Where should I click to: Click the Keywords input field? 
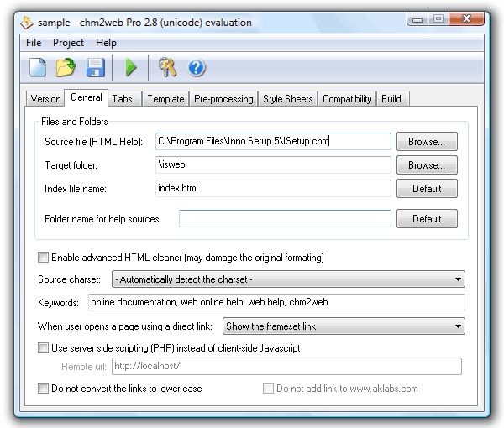tap(276, 302)
